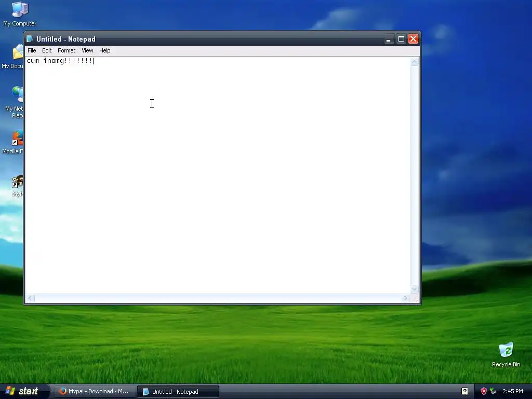Switch to Mypal Download taskbar button
The width and height of the screenshot is (532, 399).
(x=95, y=392)
